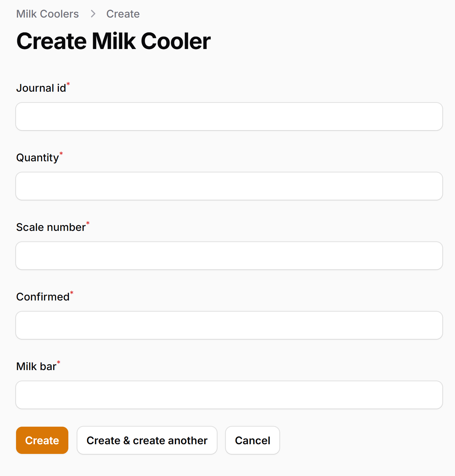The image size is (455, 476).
Task: Focus the Confirmed input field
Action: (x=229, y=325)
